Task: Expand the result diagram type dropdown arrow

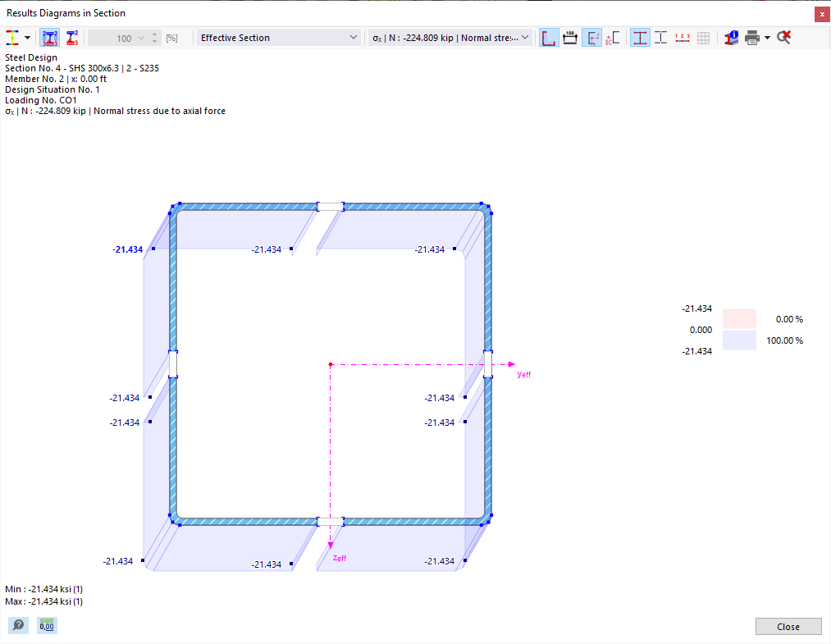Action: [x=27, y=37]
